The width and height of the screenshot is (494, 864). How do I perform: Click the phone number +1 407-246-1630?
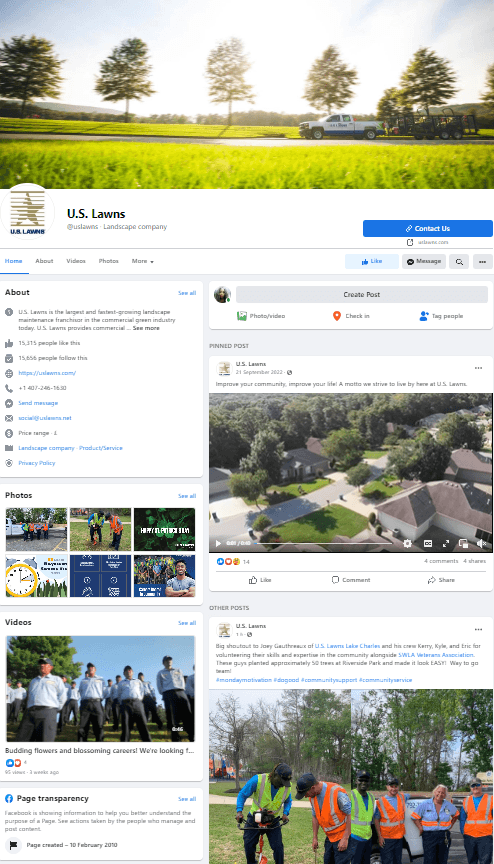(x=42, y=388)
